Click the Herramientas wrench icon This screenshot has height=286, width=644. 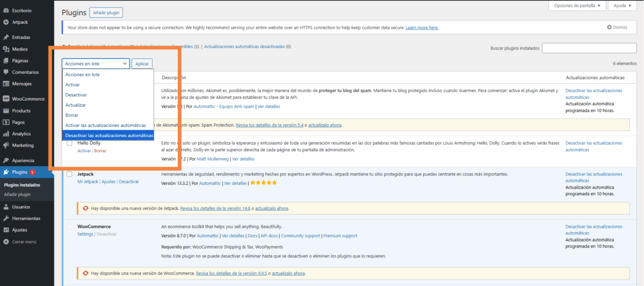6,218
